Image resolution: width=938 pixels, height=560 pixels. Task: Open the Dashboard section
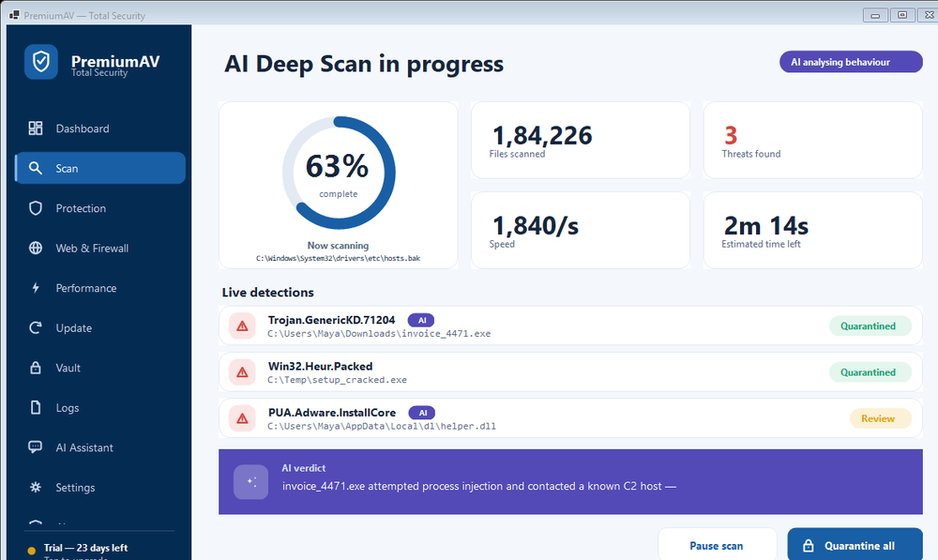click(x=100, y=128)
